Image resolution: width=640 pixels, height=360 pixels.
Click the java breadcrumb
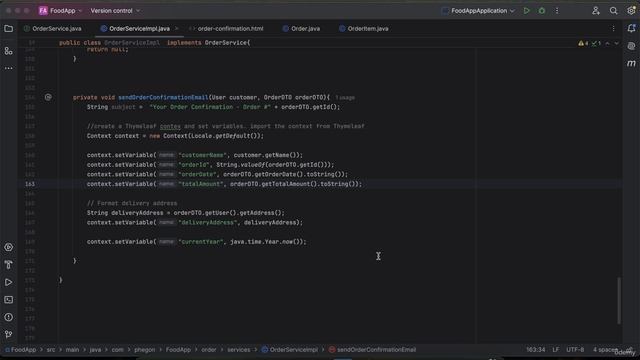pyautogui.click(x=95, y=349)
